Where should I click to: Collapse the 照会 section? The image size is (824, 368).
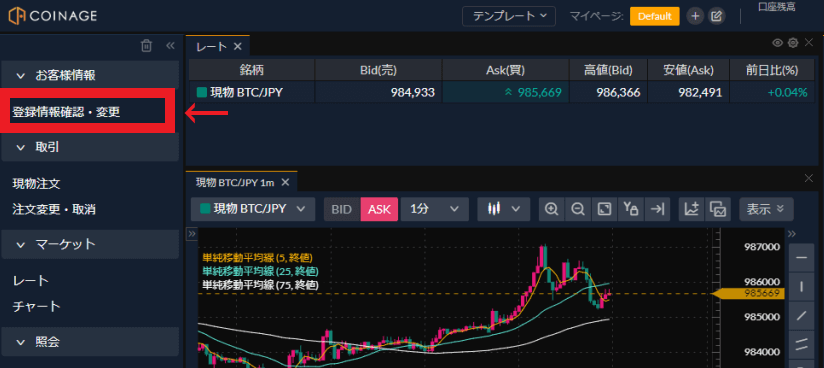(90, 342)
